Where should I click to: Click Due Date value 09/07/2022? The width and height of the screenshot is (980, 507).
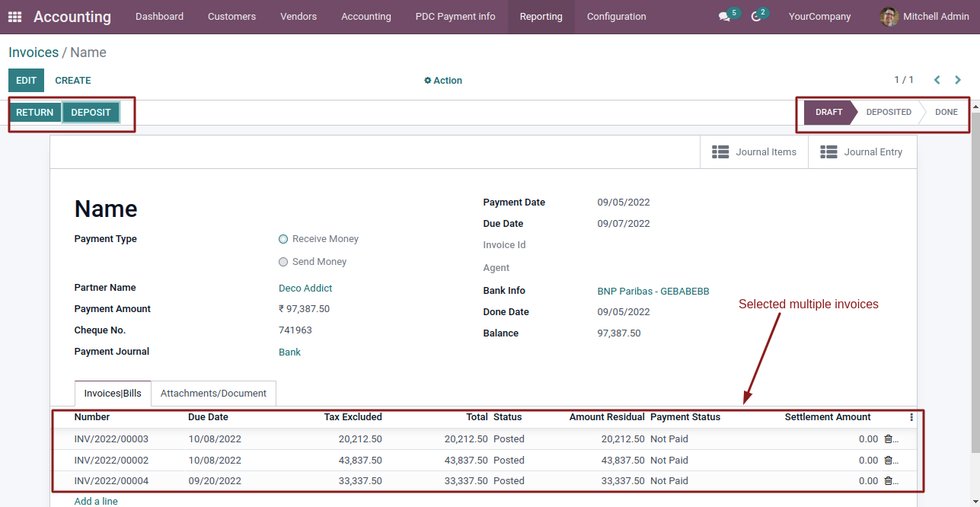point(624,224)
